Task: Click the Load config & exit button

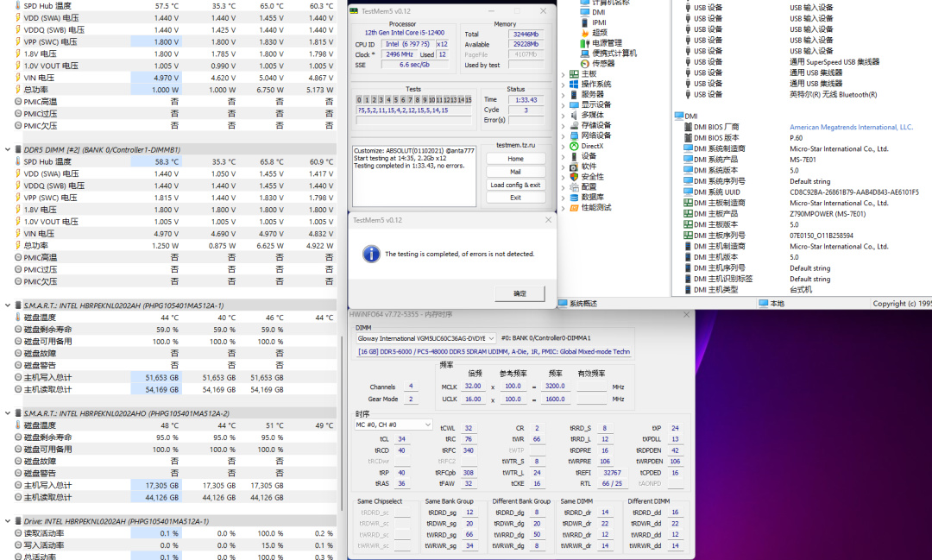Action: coord(515,185)
